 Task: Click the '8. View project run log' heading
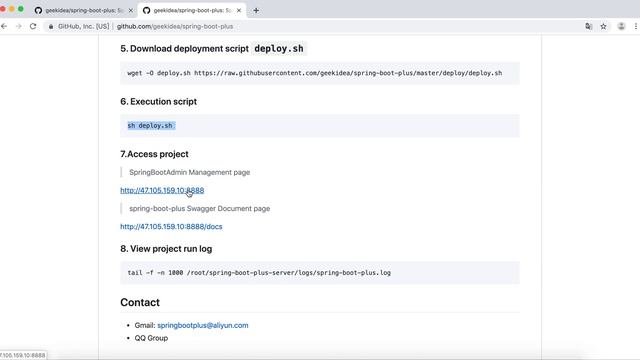(166, 249)
